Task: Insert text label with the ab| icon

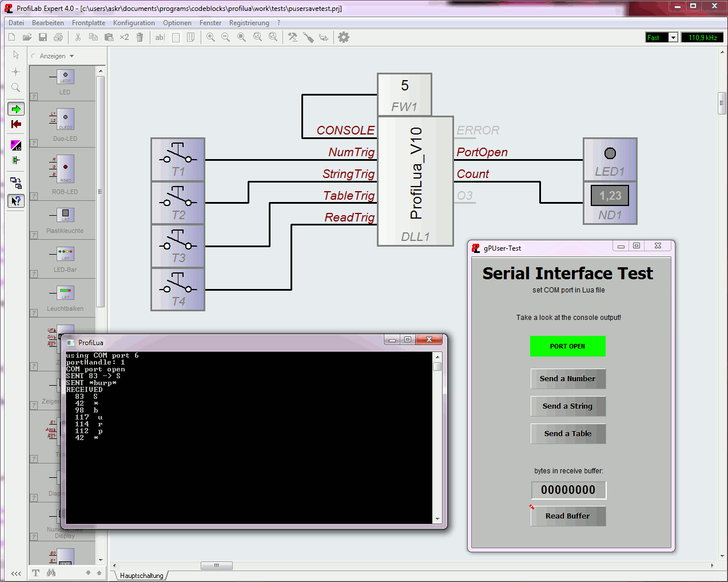Action: [160, 37]
